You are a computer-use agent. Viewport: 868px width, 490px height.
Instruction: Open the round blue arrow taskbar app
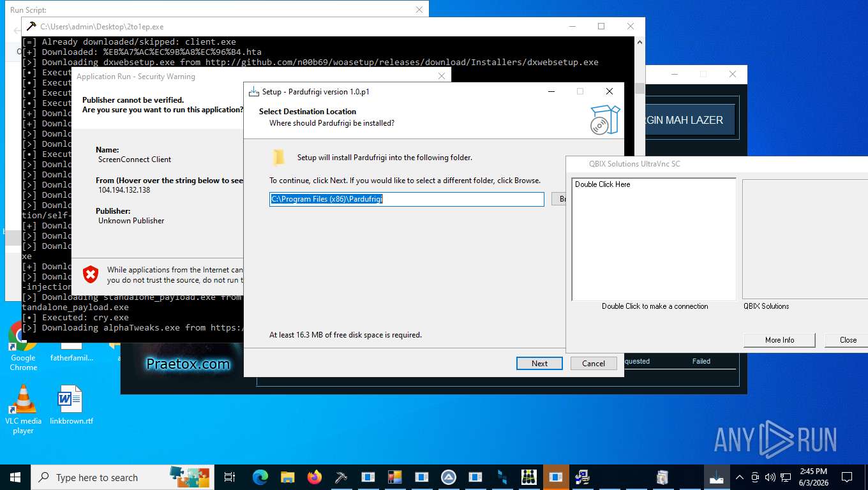click(x=448, y=477)
